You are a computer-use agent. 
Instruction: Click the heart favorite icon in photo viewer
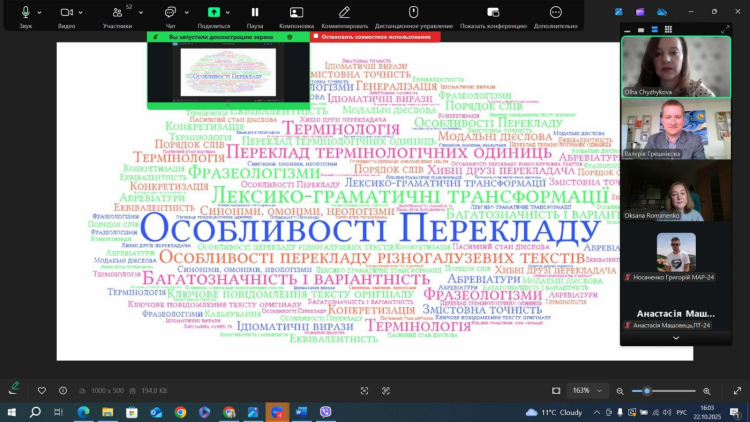pos(41,390)
